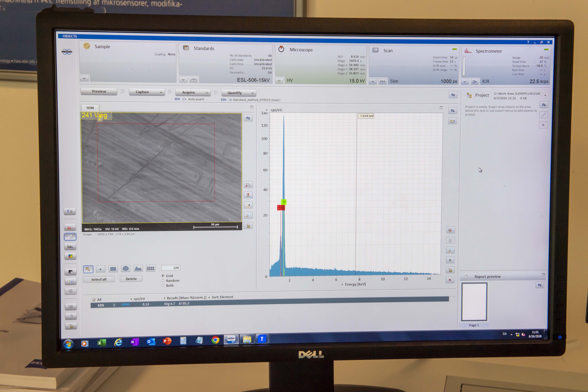The image size is (588, 392).
Task: Open the red spectrum workspace icon in sidebar
Action: pyautogui.click(x=70, y=227)
